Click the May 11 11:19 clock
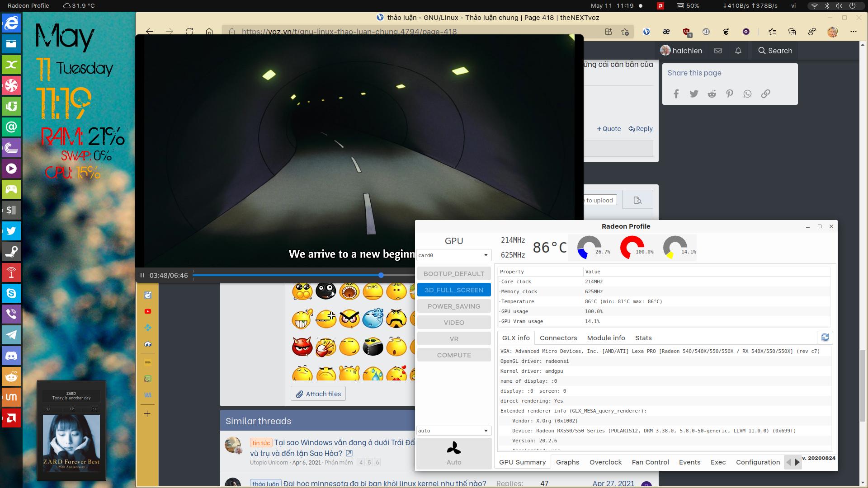Screen dimensions: 868x488 [x=612, y=6]
